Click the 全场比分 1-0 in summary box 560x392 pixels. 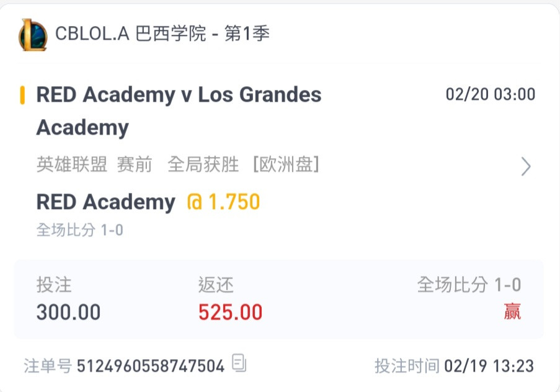pos(469,285)
